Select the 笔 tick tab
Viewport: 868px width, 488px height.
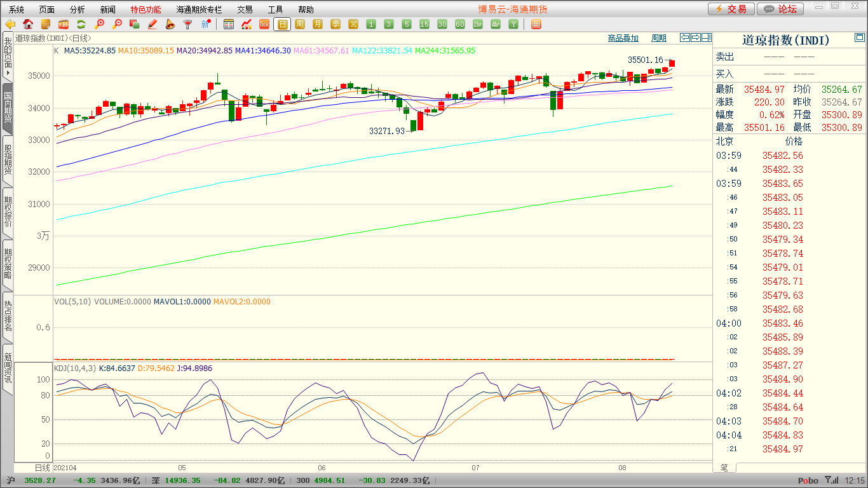724,468
